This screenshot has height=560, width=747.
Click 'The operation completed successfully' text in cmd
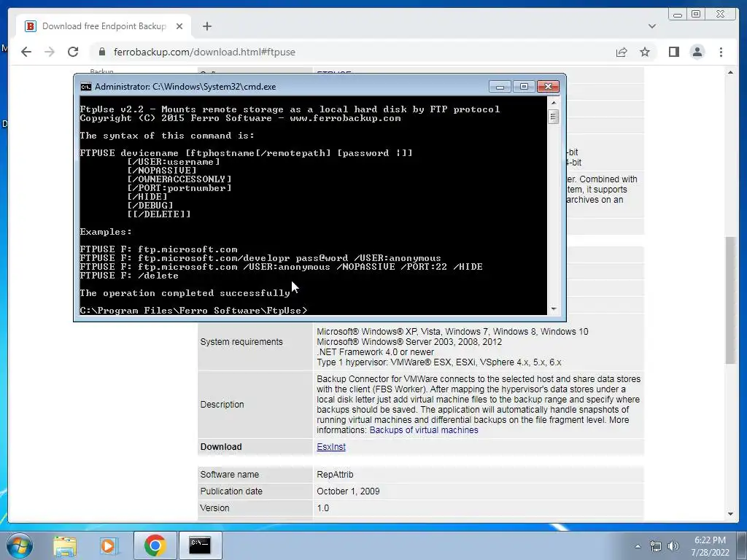[185, 293]
